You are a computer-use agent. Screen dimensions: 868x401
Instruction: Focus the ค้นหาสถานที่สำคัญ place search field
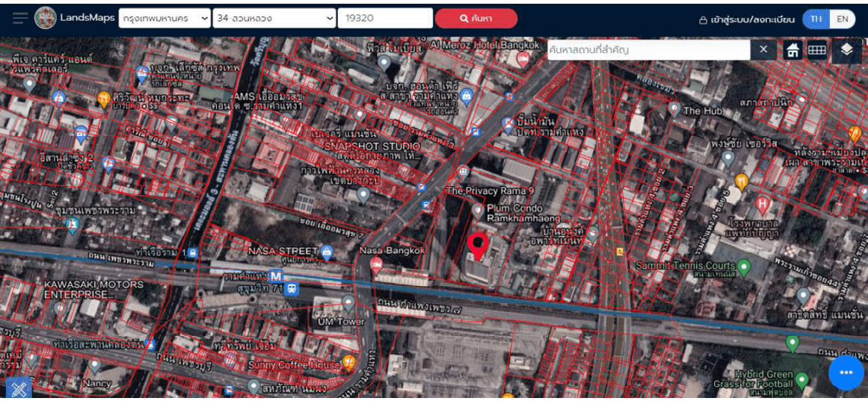648,50
